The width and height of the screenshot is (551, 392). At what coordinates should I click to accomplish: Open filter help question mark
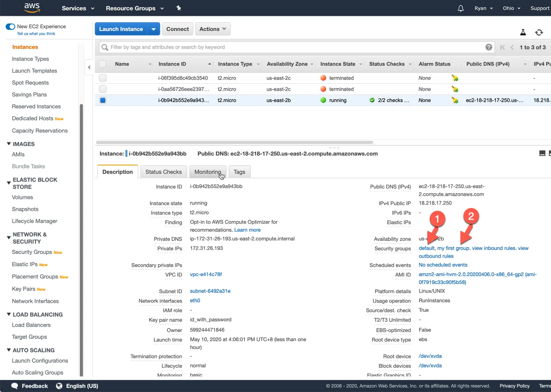pyautogui.click(x=489, y=47)
